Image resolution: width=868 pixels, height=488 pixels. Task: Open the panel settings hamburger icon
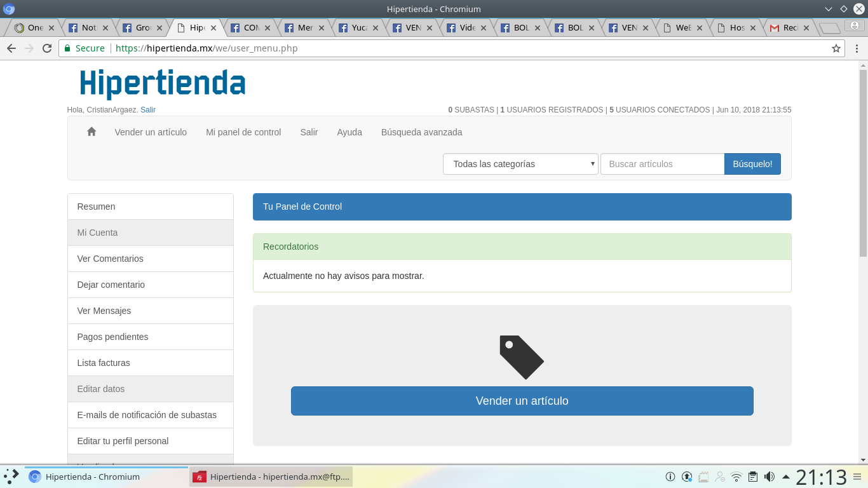point(857,477)
